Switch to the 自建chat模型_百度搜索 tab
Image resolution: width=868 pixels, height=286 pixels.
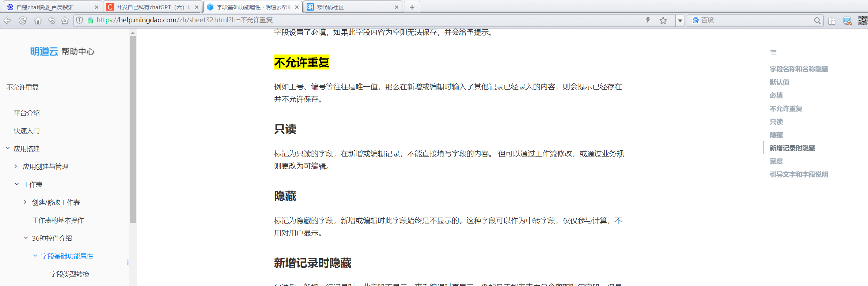tap(52, 7)
